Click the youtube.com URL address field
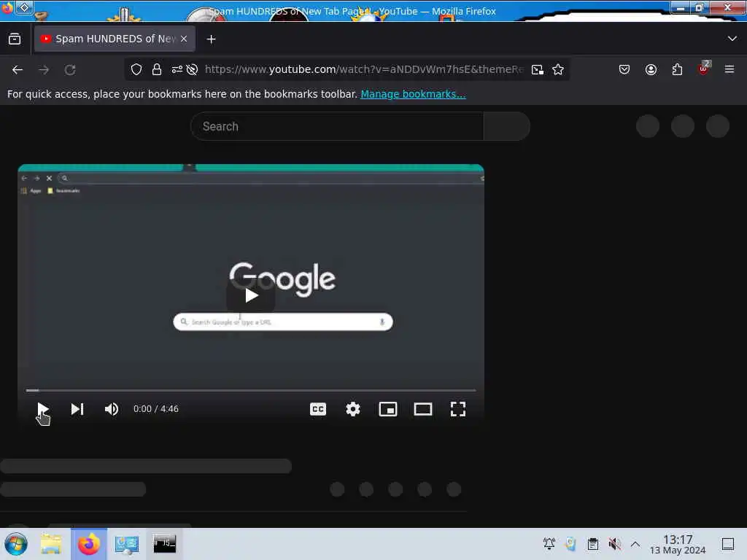The image size is (747, 560). [x=364, y=69]
